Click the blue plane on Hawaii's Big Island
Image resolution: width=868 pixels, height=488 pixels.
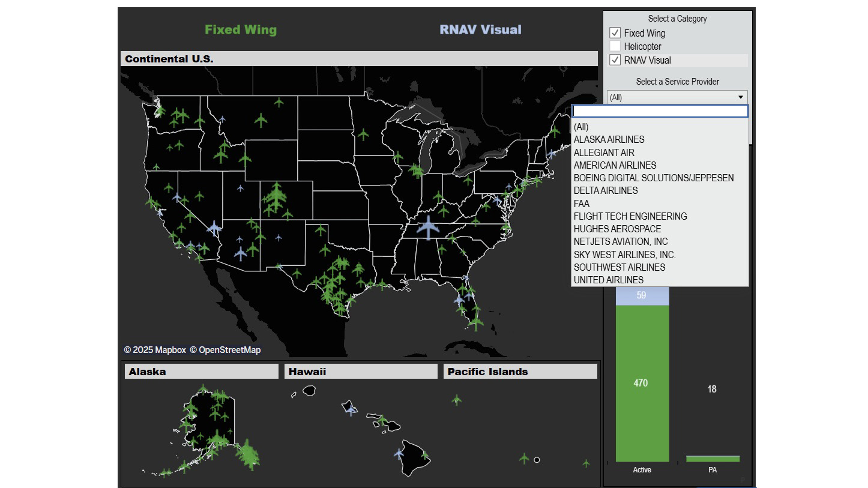[x=399, y=453]
